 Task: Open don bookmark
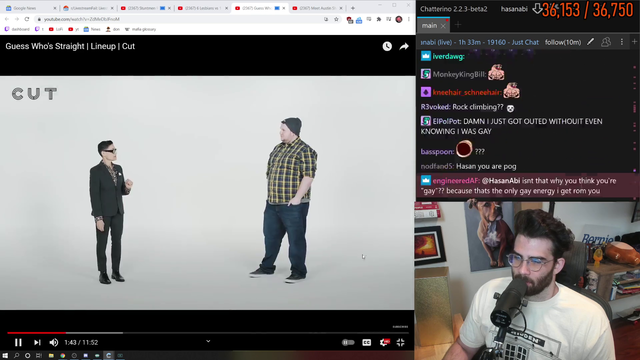pyautogui.click(x=113, y=29)
